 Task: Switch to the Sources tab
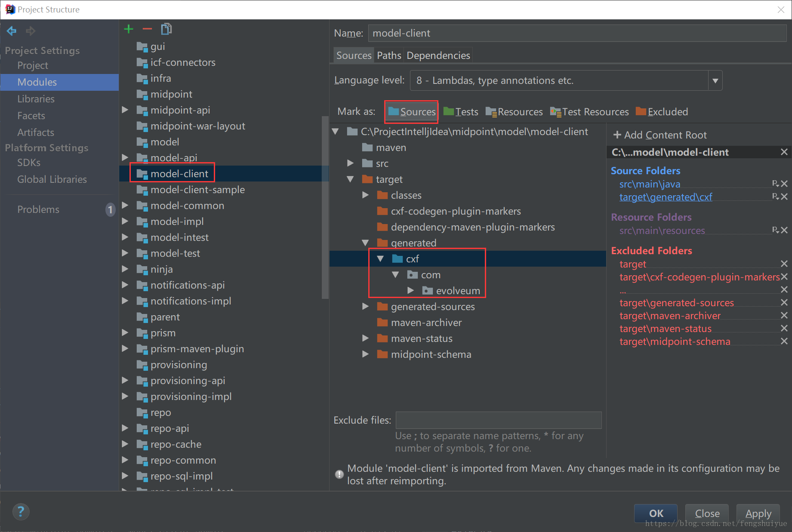click(354, 55)
